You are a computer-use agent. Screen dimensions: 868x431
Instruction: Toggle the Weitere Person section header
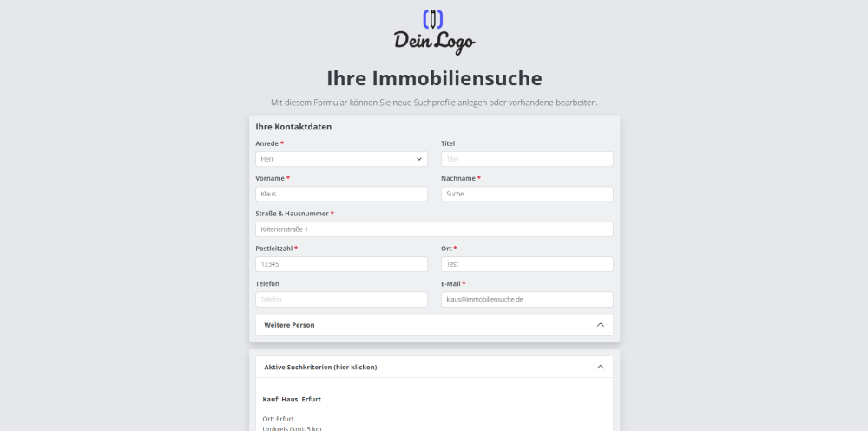coord(289,325)
